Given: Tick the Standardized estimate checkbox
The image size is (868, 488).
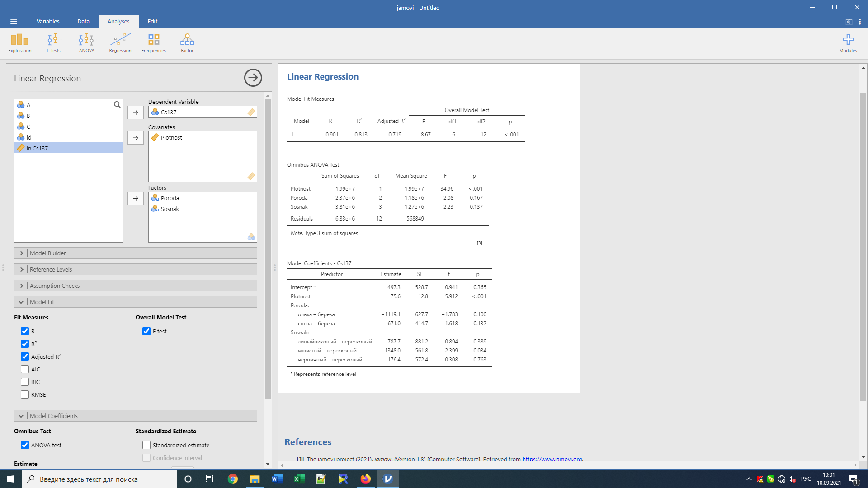Looking at the screenshot, I should [146, 445].
